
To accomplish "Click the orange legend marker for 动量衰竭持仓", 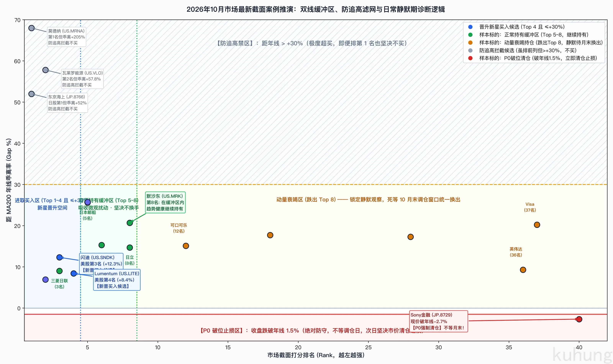I will (470, 43).
